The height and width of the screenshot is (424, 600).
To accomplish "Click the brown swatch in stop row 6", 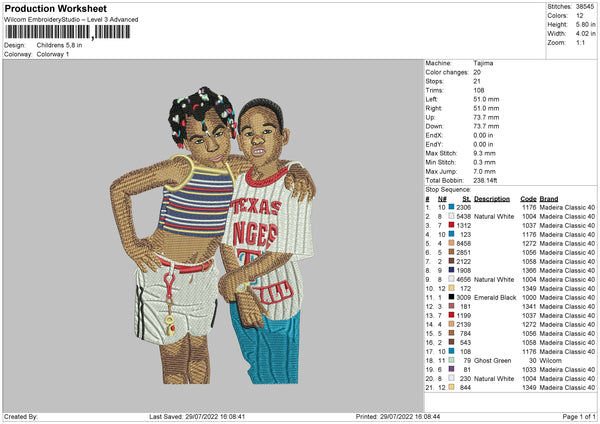I will click(x=452, y=252).
